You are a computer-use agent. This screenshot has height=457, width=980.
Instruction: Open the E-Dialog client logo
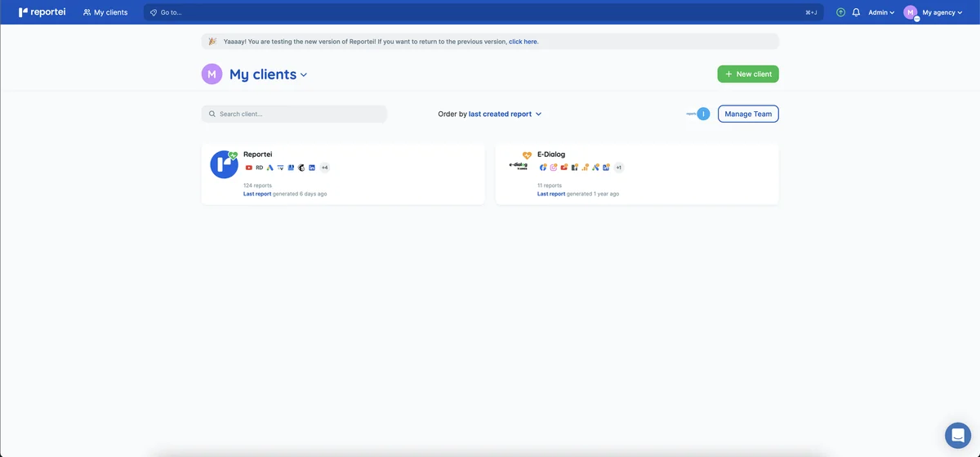click(x=518, y=165)
